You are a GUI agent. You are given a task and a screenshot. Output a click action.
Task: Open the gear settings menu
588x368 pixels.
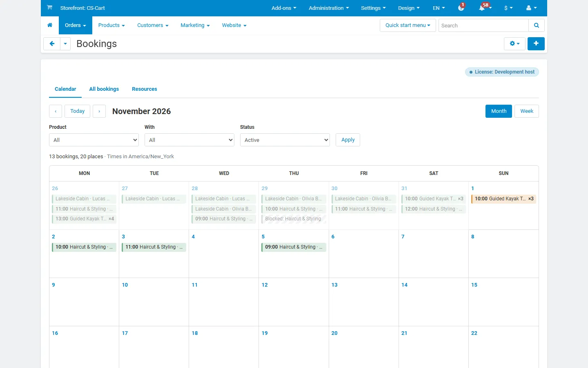pos(514,44)
